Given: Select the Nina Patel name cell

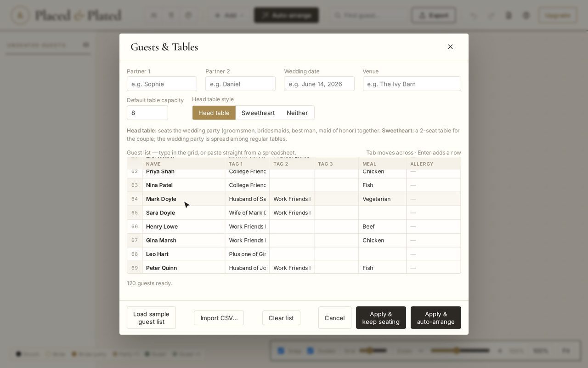Looking at the screenshot, I should coord(184,185).
